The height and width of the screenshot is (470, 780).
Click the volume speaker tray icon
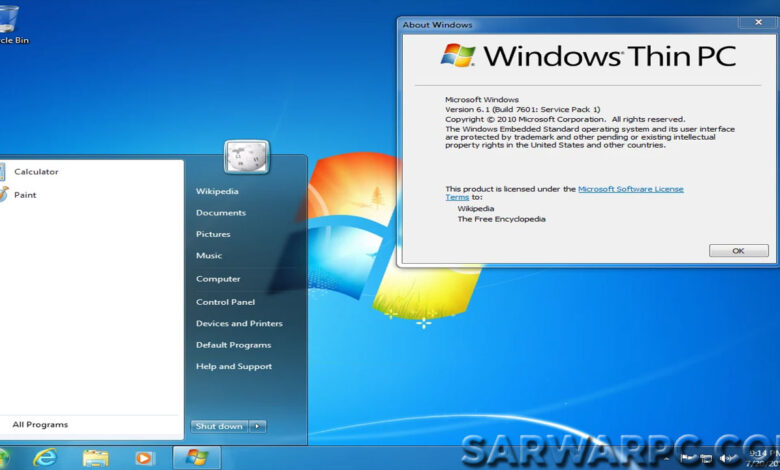727,458
